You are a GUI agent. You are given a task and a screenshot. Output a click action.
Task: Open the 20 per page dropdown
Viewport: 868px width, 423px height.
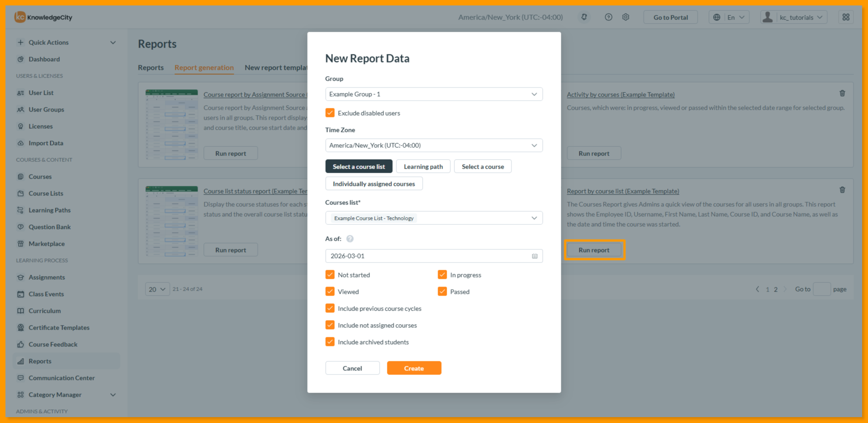pos(157,289)
